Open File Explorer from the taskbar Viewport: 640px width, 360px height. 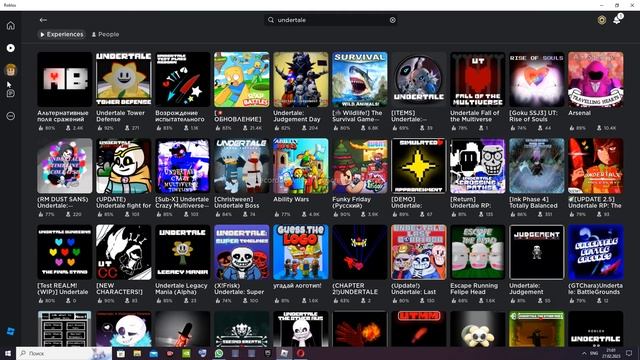click(137, 353)
